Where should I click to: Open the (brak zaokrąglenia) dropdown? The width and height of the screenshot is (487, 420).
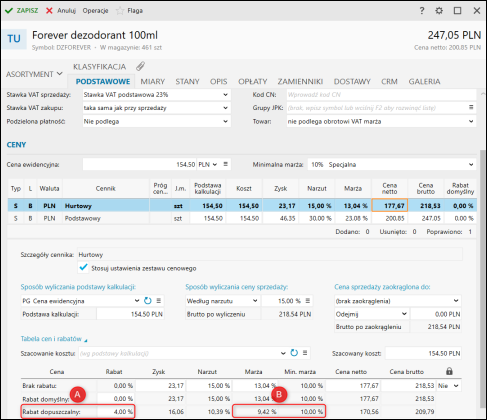398,301
